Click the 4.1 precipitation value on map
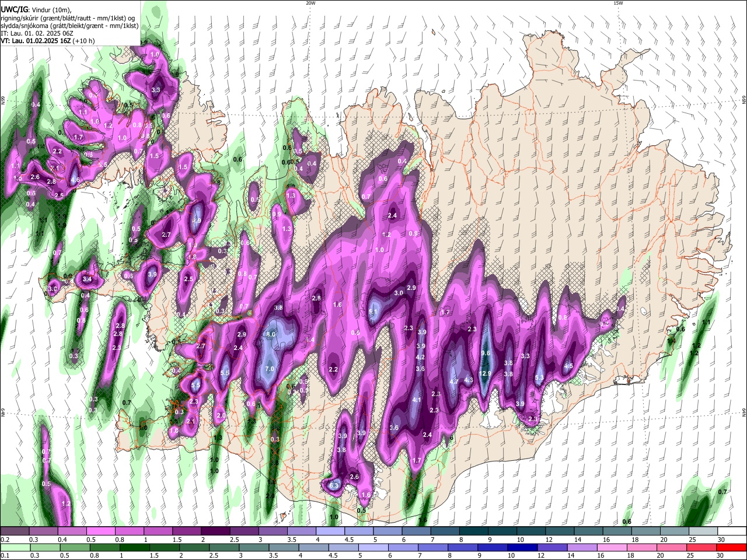Screen dimensions: 747x560 point(417,400)
